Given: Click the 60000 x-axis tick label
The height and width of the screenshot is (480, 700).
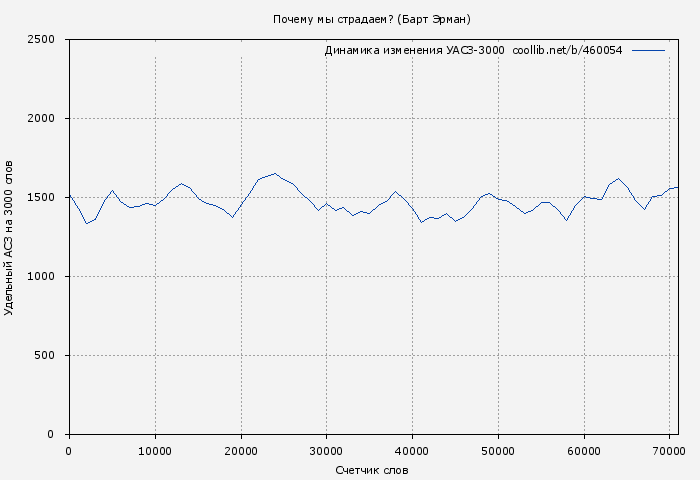Looking at the screenshot, I should click(584, 451).
